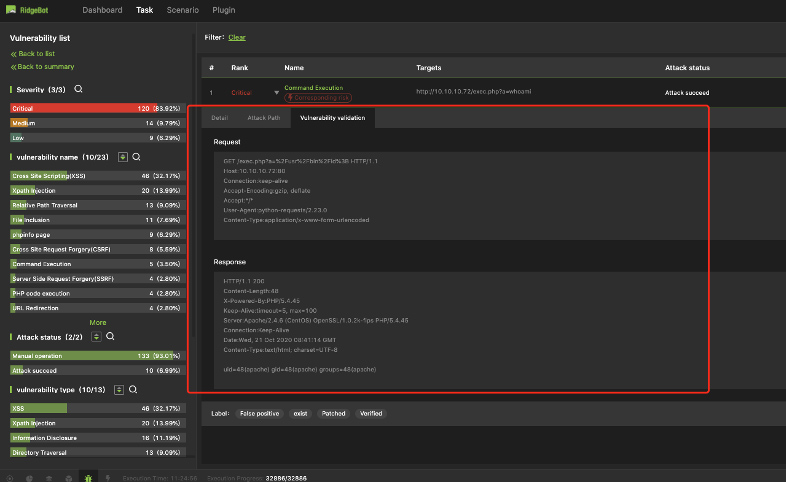
Task: Filter by URL Redirection
Action: point(98,308)
